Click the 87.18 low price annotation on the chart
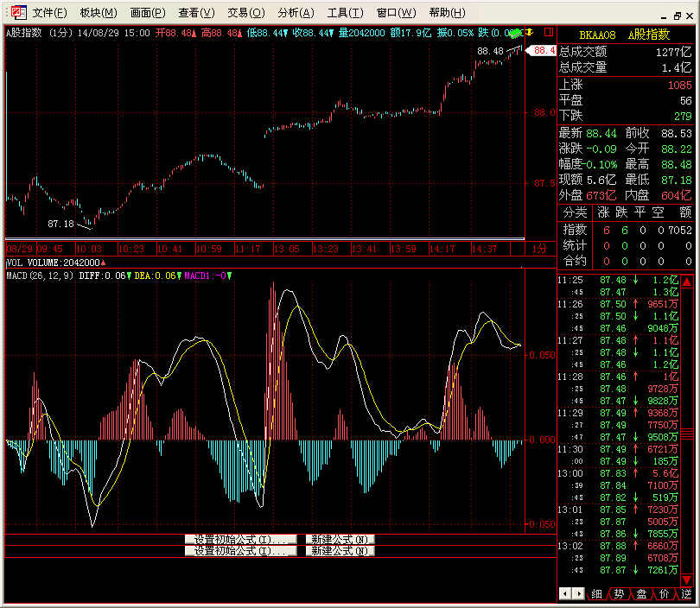 [x=60, y=224]
